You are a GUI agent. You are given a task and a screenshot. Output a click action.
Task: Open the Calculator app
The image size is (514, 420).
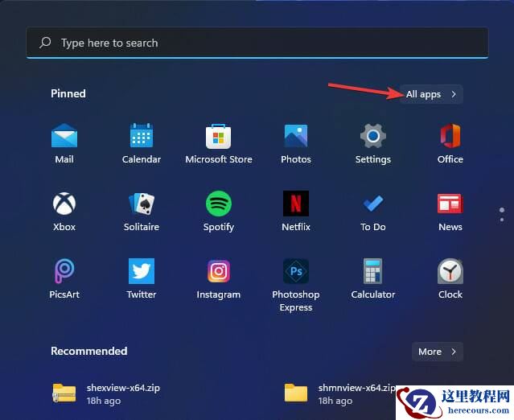click(x=373, y=279)
